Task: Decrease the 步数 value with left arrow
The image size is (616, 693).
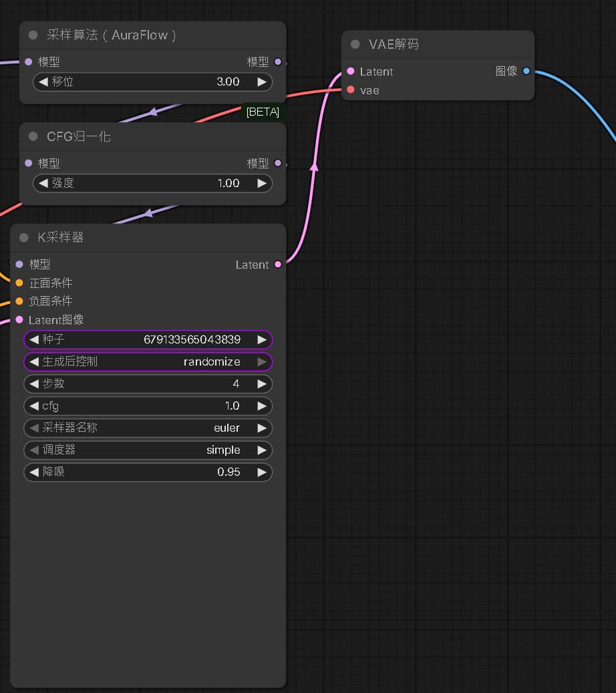Action: coord(34,384)
